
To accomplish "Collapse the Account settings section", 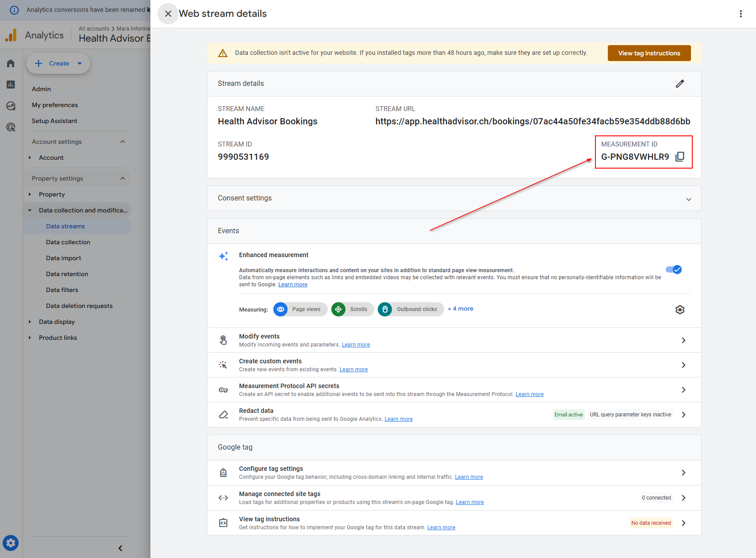I will [x=123, y=142].
